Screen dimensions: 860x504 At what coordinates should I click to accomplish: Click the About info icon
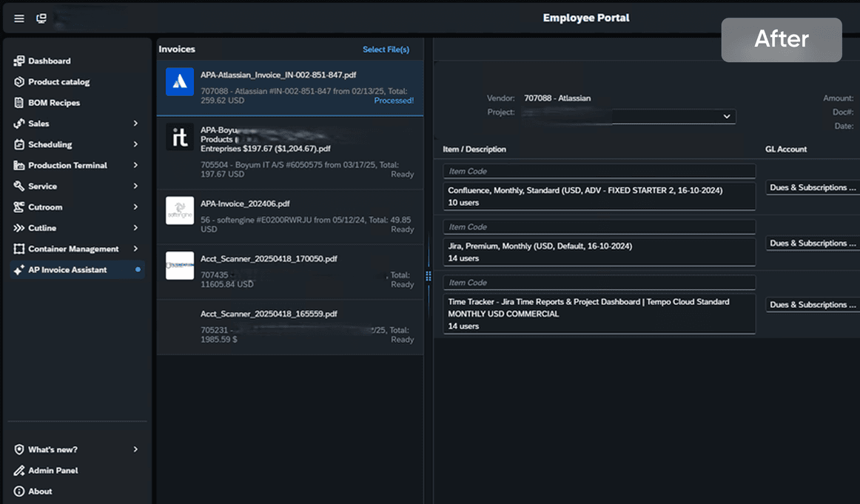click(x=19, y=491)
